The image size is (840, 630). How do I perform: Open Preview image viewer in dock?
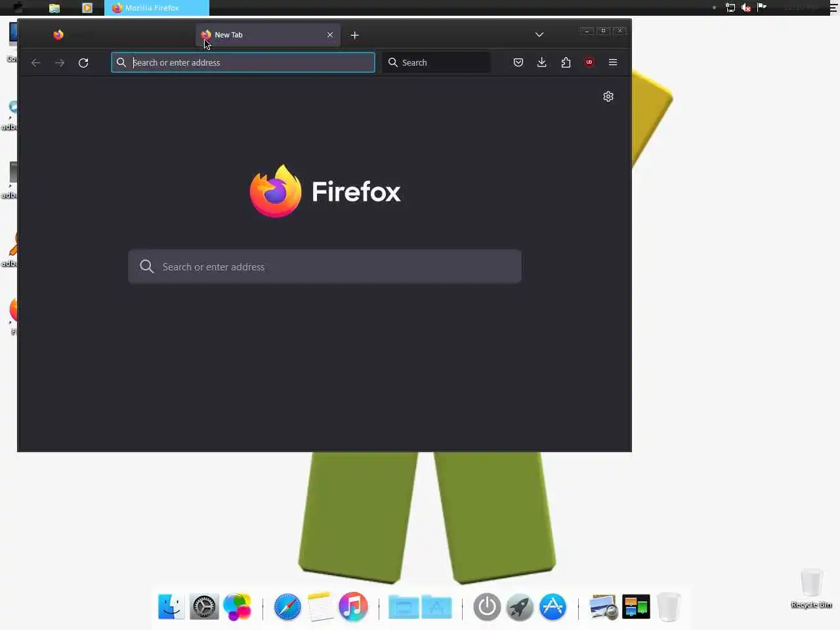(604, 607)
